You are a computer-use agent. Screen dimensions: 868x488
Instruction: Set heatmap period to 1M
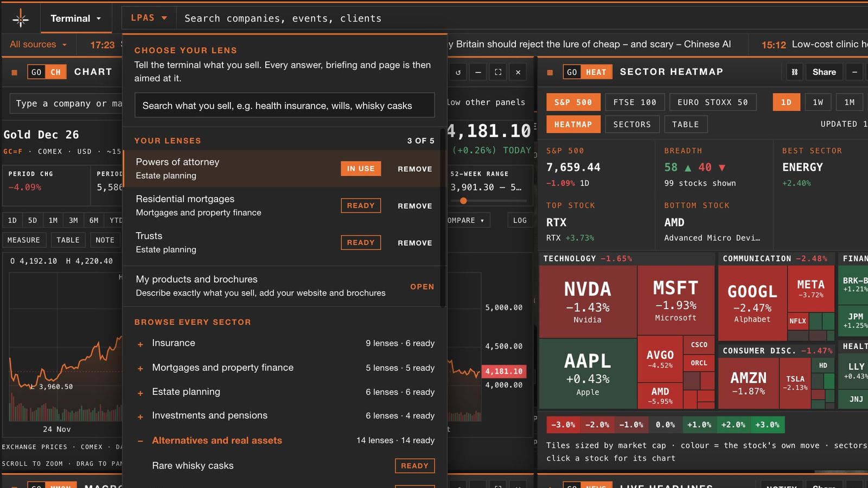click(x=849, y=102)
